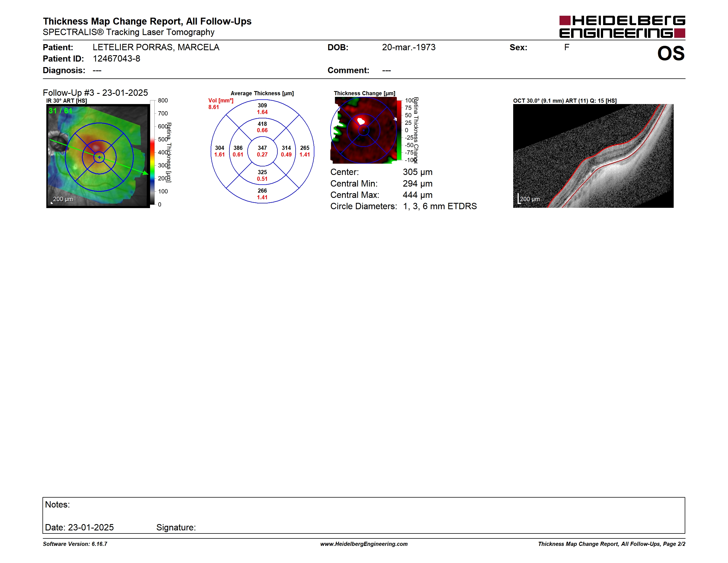Click ETDRS center value '347'

(262, 148)
